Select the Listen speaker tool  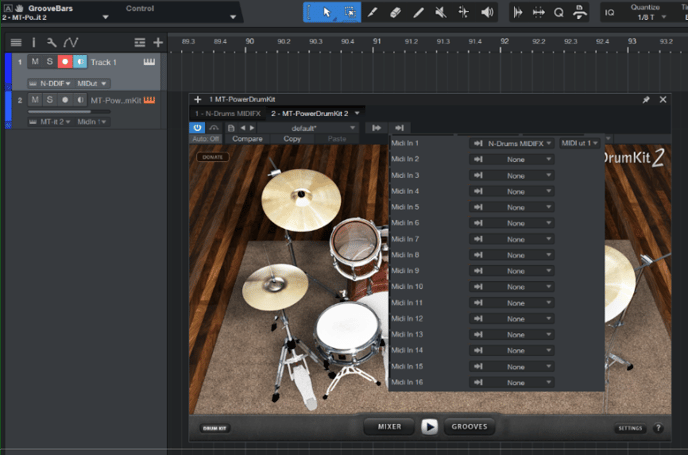pyautogui.click(x=487, y=12)
